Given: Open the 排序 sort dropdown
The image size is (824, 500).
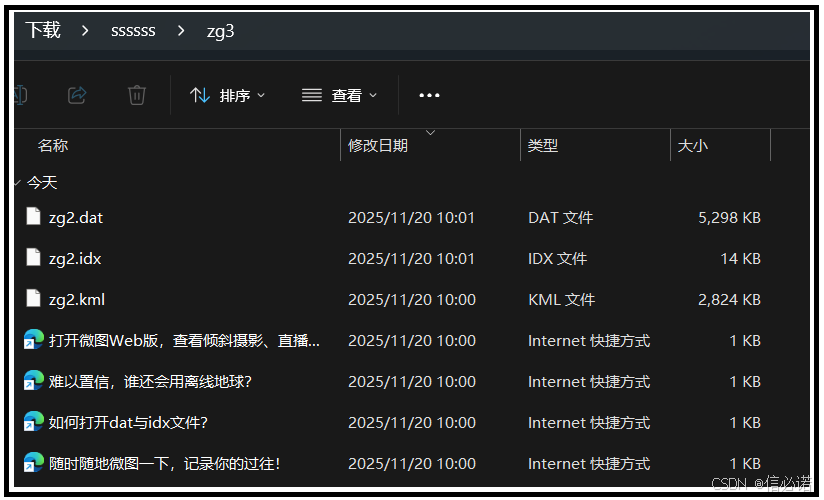Looking at the screenshot, I should pyautogui.click(x=227, y=95).
